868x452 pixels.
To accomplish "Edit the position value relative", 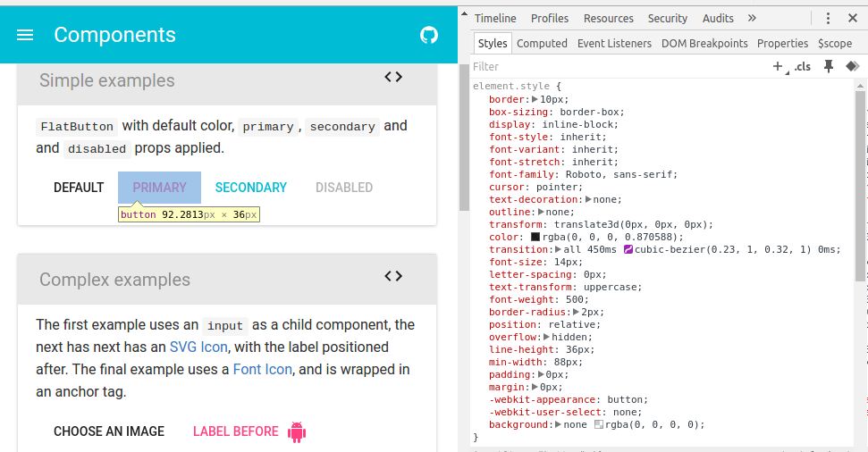I will click(x=572, y=325).
